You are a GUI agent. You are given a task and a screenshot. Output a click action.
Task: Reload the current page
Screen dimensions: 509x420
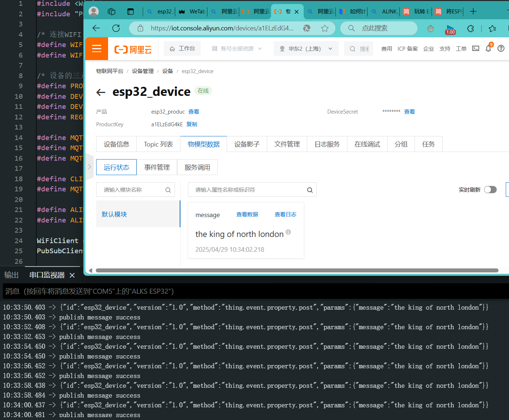tap(116, 28)
